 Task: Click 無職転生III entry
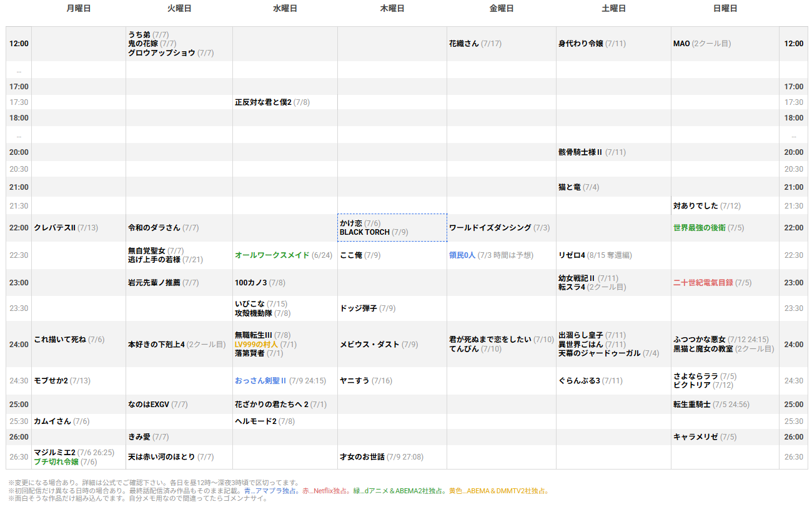[x=254, y=335]
